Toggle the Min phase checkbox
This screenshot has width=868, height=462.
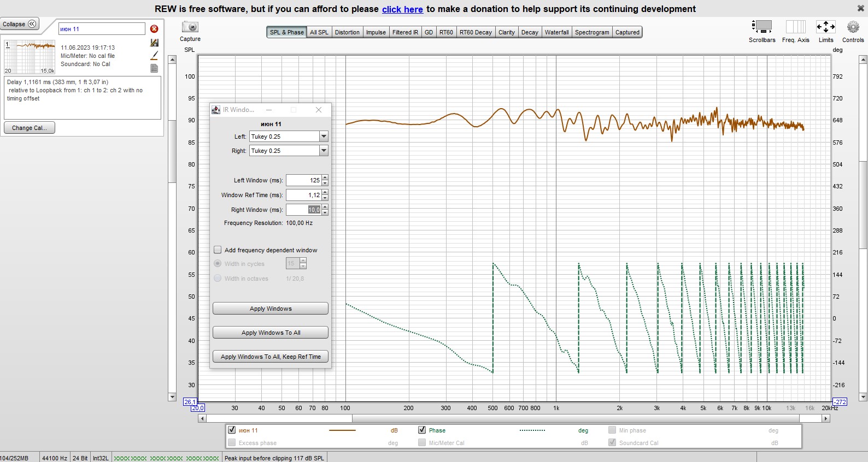click(x=612, y=430)
